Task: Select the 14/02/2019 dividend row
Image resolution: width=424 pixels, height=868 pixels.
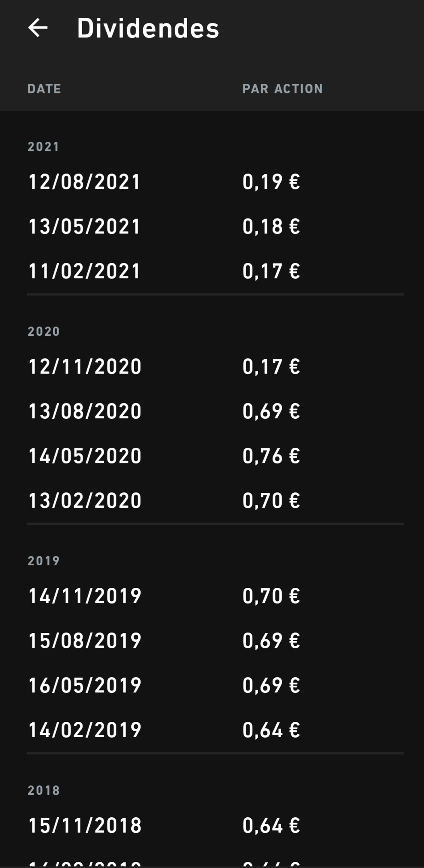Action: 85,730
